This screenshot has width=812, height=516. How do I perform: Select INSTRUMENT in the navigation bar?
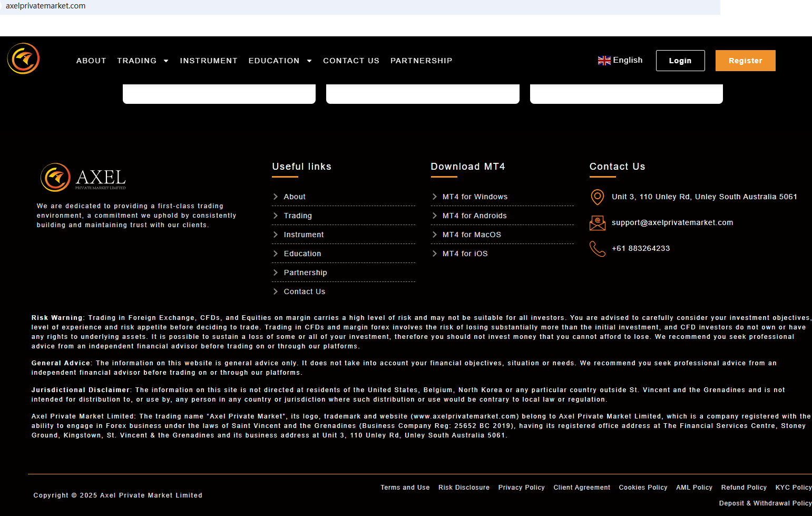pyautogui.click(x=209, y=60)
